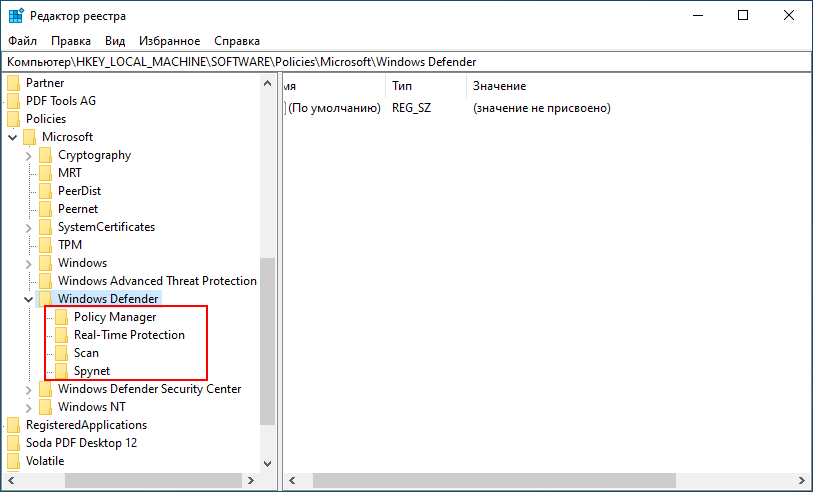813x492 pixels.
Task: Click the Microsoft folder icon
Action: click(x=30, y=137)
